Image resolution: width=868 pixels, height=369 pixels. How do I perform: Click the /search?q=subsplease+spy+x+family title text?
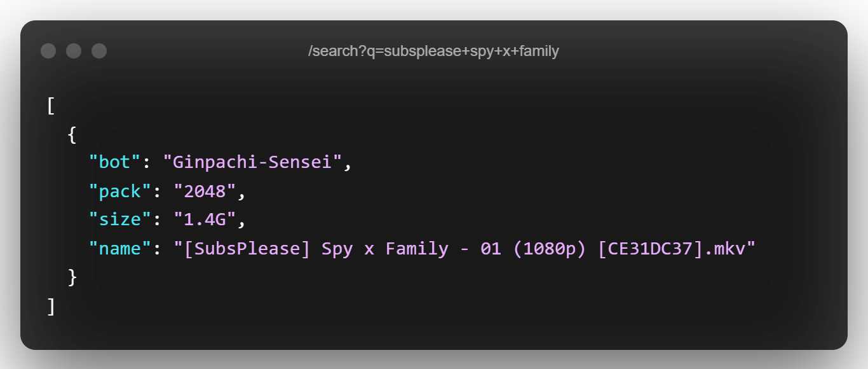(x=433, y=51)
